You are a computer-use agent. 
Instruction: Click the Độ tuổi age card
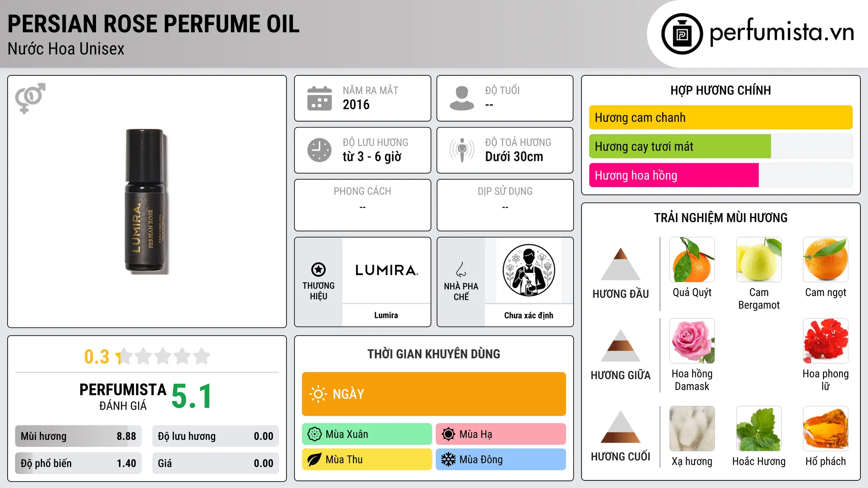[505, 98]
